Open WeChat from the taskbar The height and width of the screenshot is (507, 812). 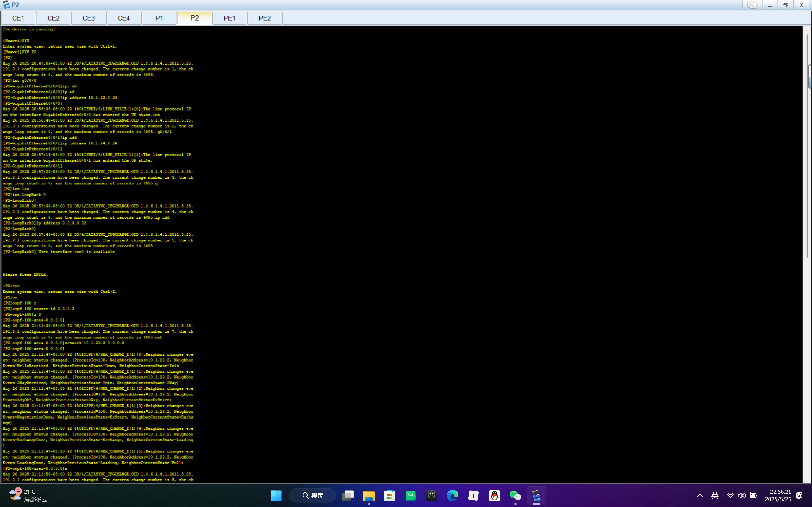515,496
